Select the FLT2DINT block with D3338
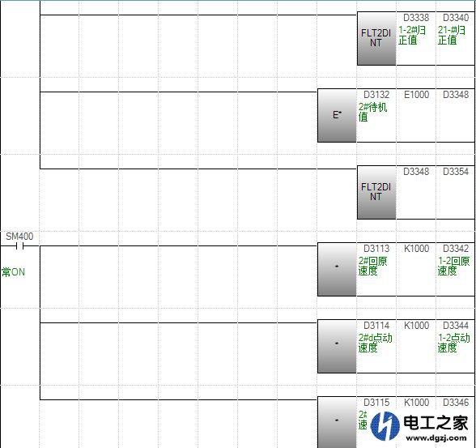 pyautogui.click(x=376, y=39)
